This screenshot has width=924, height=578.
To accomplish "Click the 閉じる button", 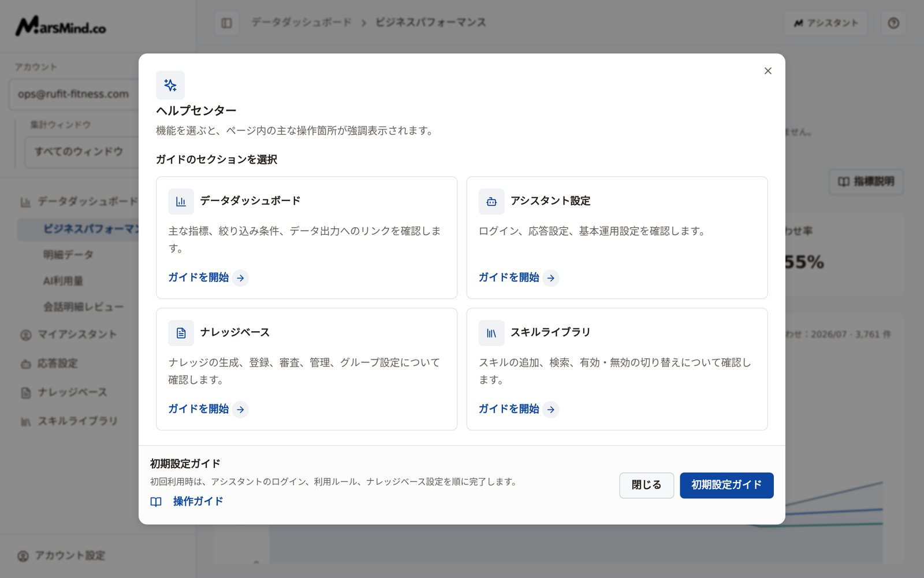I will pos(646,486).
